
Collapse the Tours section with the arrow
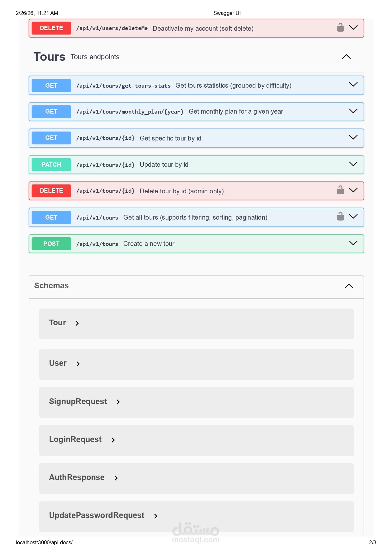click(346, 57)
